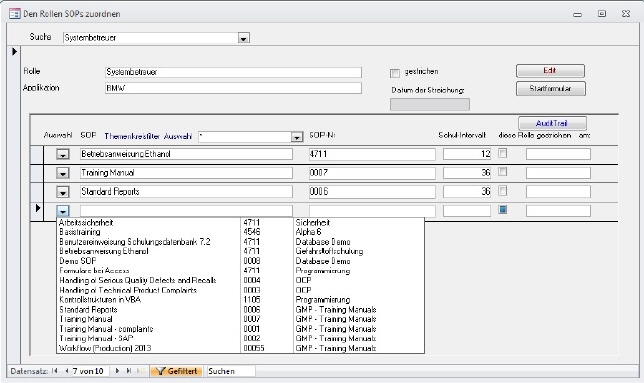Select Standard Reports in dropdown list
The height and width of the screenshot is (383, 644).
tap(240, 310)
